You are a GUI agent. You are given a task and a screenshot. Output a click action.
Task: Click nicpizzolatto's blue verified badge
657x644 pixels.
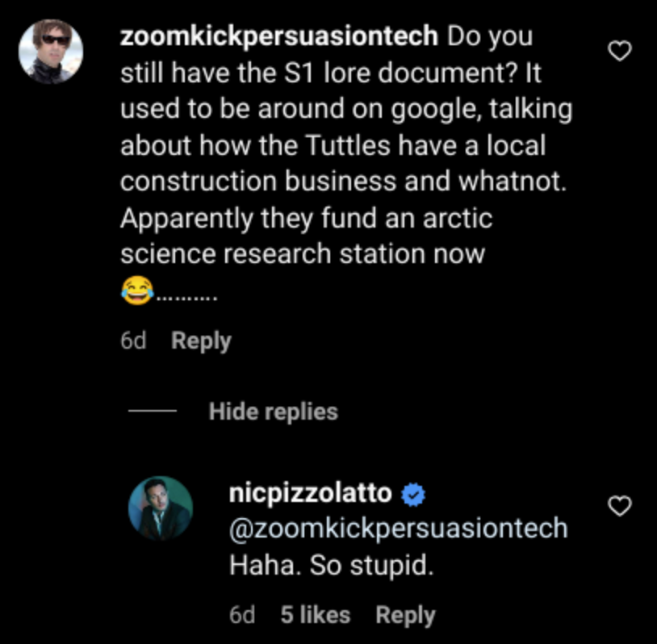(x=413, y=493)
